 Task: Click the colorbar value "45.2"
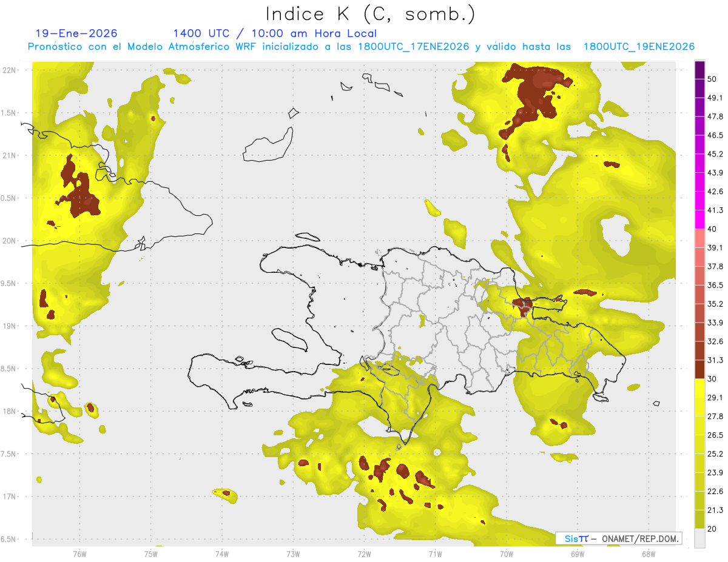(715, 154)
